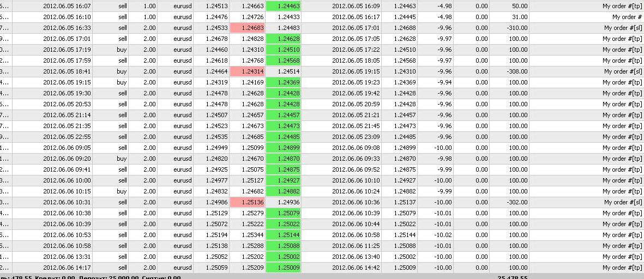Viewport: 644px width, 279px height.
Task: Select stop loss value 1.25222
Action: (252, 224)
